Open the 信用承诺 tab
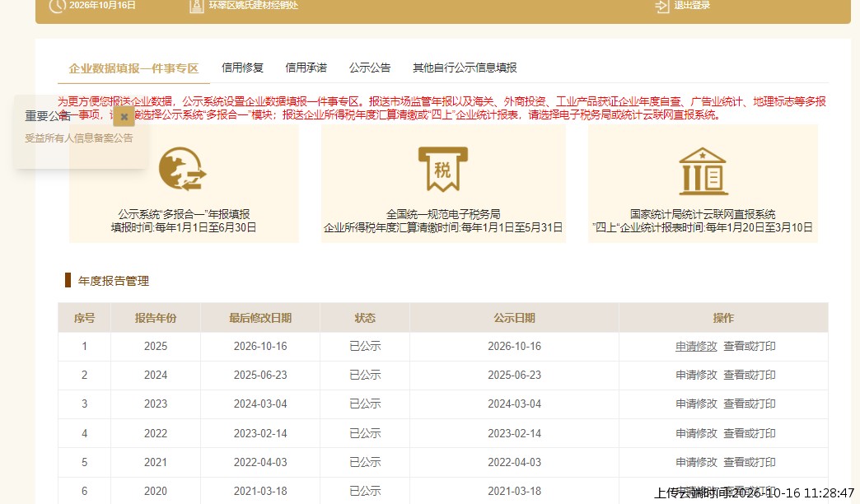This screenshot has width=860, height=504. [x=306, y=68]
